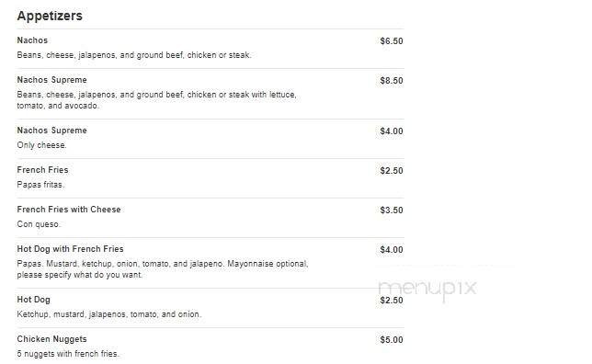Click the $5.00 Chicken Nuggets price
Image resolution: width=592 pixels, height=364 pixels.
coord(392,340)
